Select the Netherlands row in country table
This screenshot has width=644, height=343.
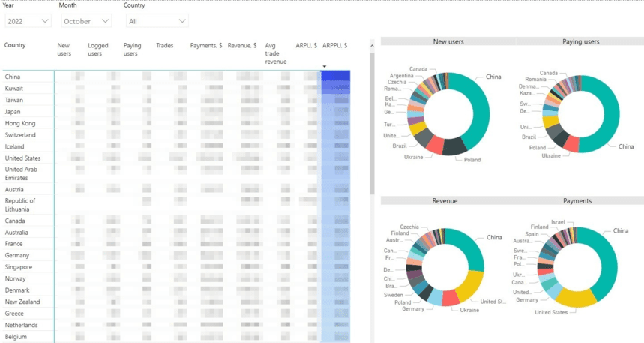point(21,325)
